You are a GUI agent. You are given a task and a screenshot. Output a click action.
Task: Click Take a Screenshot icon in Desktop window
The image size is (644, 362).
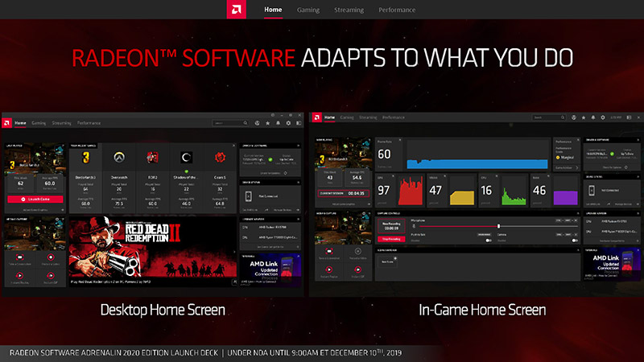(x=19, y=257)
